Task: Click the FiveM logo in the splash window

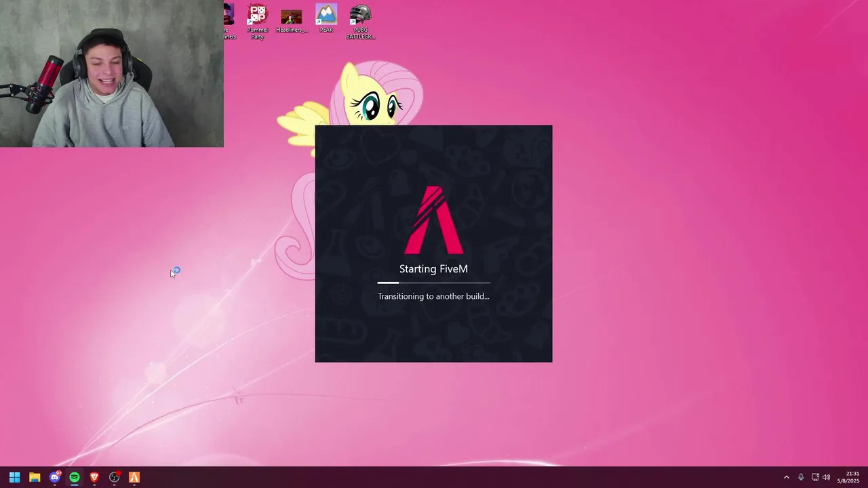Action: pos(433,220)
